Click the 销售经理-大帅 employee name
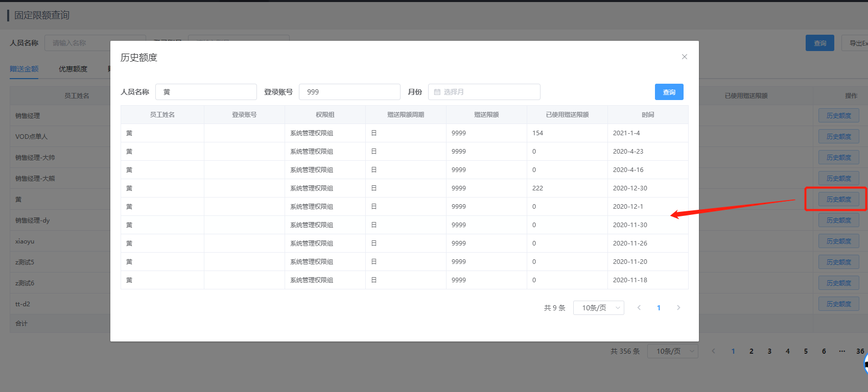Screen dimensions: 868x392 point(35,158)
